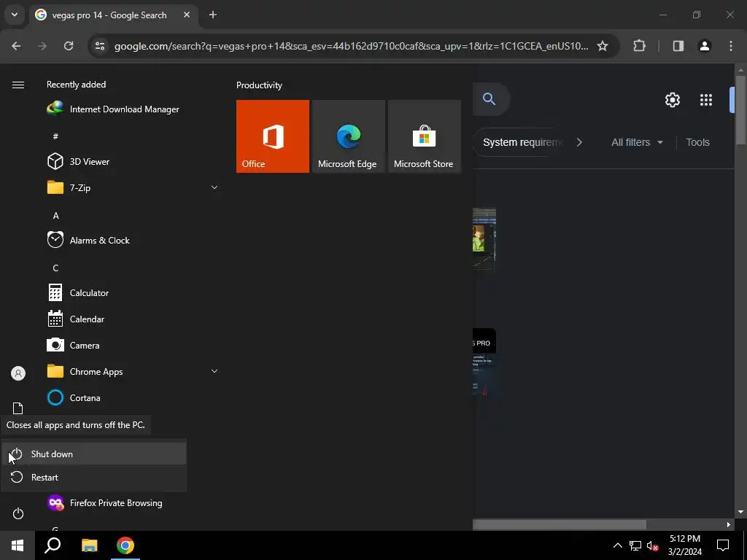Open Cortana from app list

[x=74, y=397]
